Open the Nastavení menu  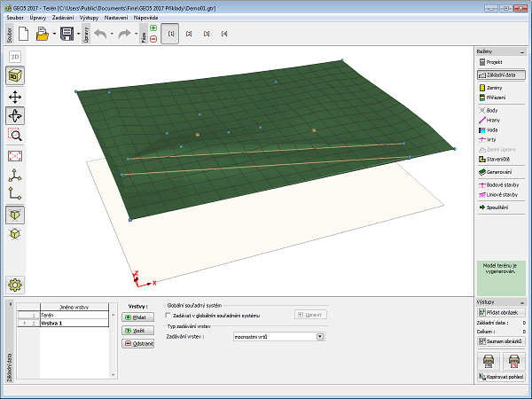tap(115, 17)
